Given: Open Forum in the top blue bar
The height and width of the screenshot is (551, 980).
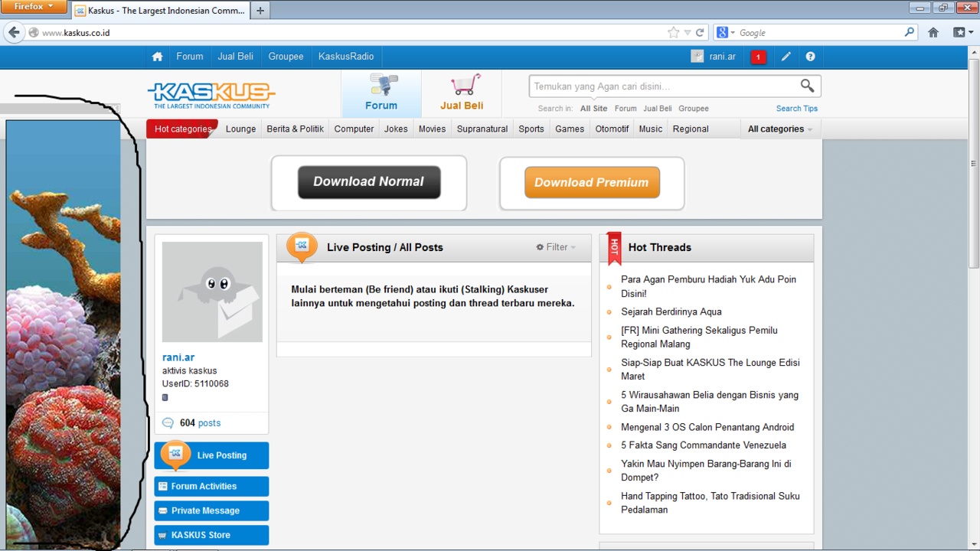Looking at the screenshot, I should coord(190,57).
